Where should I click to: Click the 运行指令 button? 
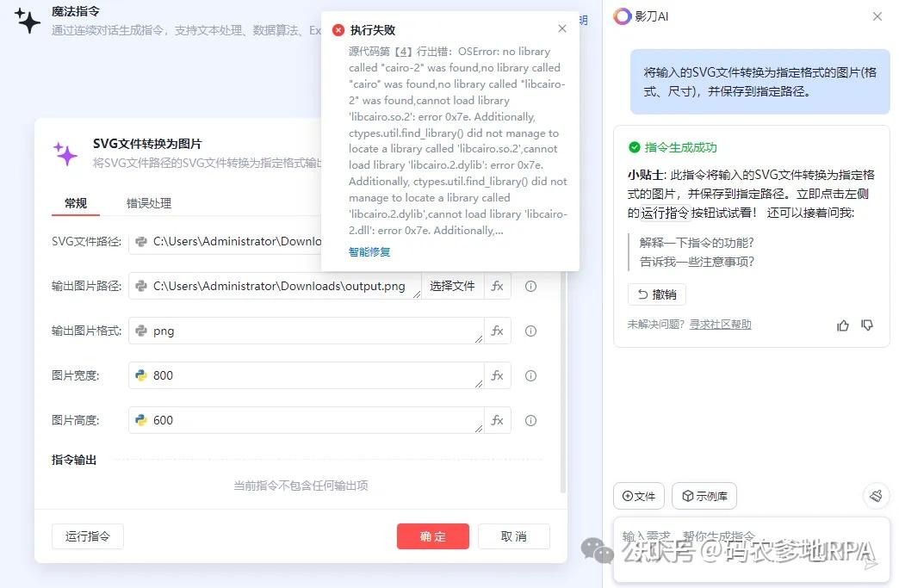point(88,536)
